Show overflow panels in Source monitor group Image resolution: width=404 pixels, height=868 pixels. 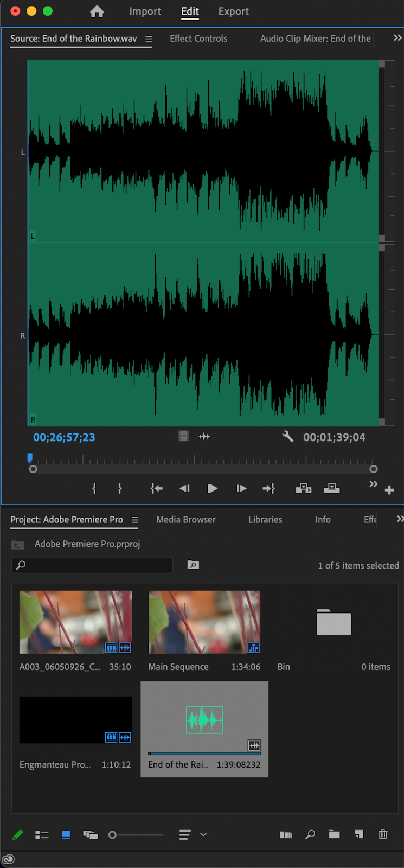coord(397,38)
